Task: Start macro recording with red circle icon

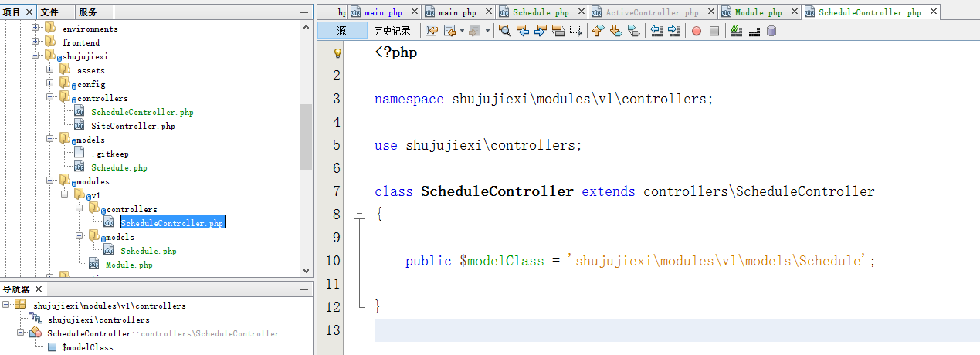Action: click(696, 31)
